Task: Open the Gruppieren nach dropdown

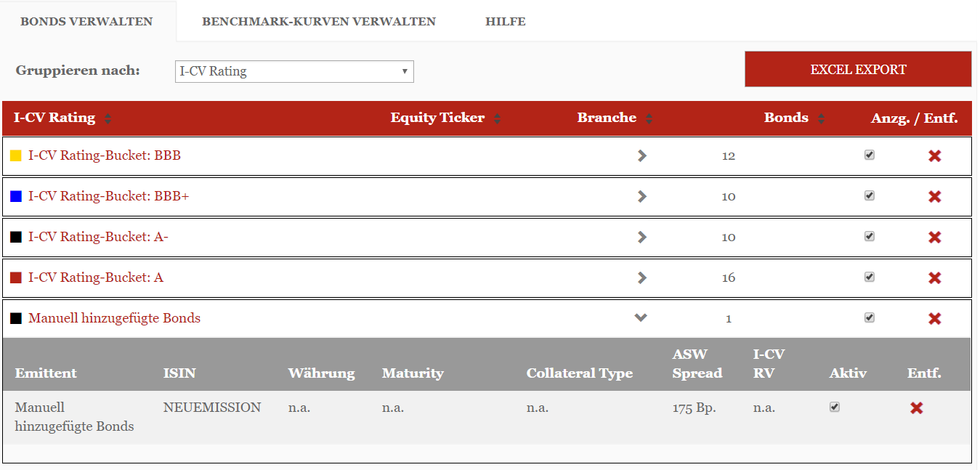Action: (x=294, y=71)
